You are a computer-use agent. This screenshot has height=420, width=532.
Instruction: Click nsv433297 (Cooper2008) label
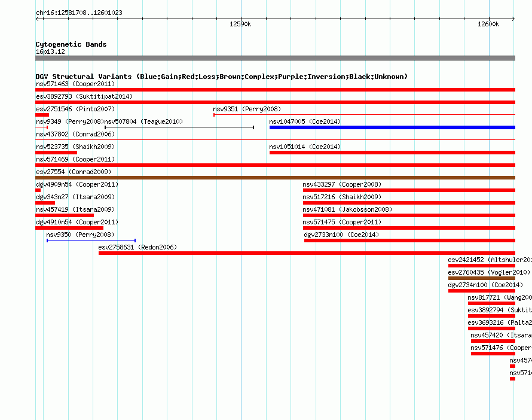[342, 184]
